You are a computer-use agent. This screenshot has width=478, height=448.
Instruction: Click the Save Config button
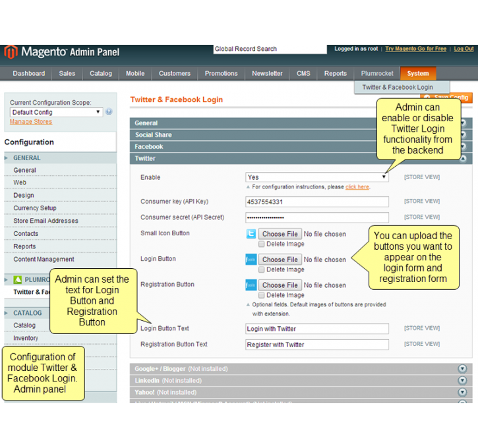[446, 98]
